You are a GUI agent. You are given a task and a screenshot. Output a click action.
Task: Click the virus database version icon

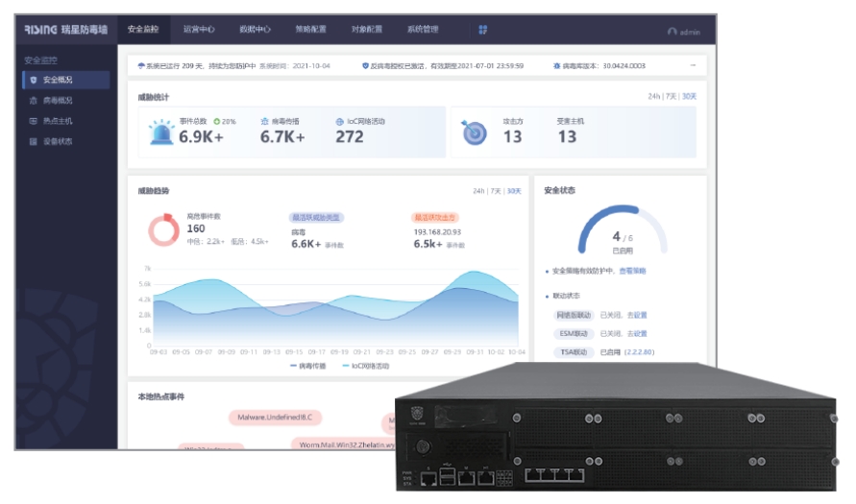click(x=557, y=66)
